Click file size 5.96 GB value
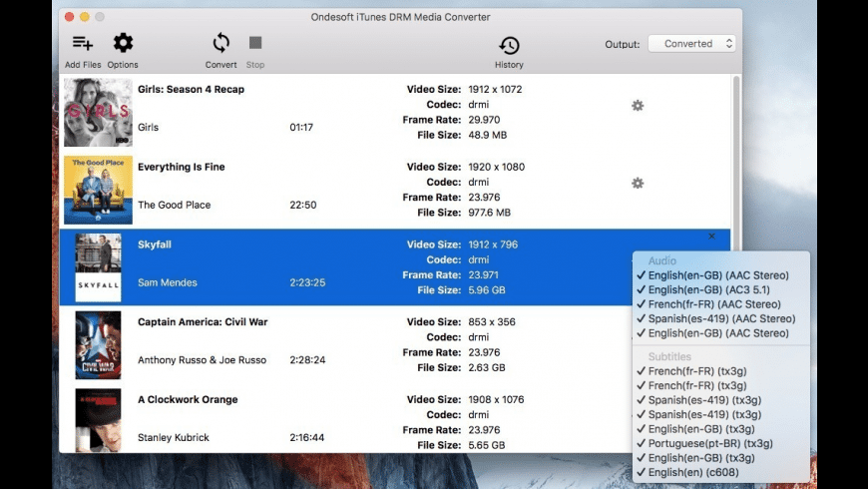The image size is (868, 489). pyautogui.click(x=487, y=290)
